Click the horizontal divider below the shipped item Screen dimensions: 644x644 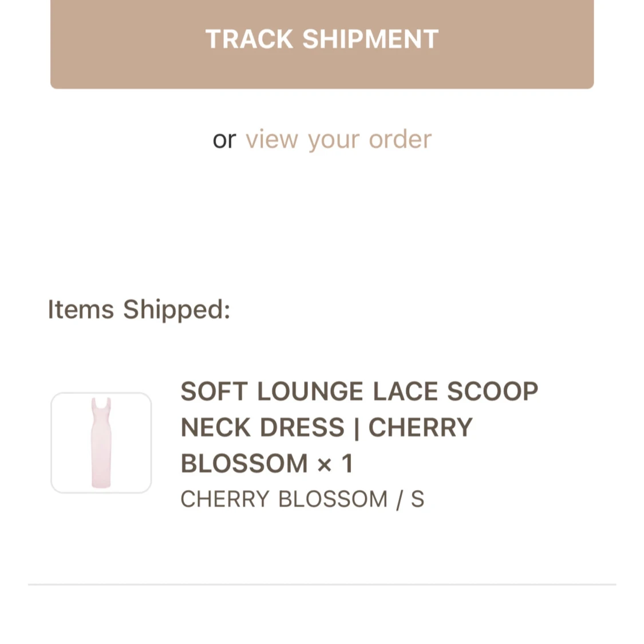tap(322, 584)
